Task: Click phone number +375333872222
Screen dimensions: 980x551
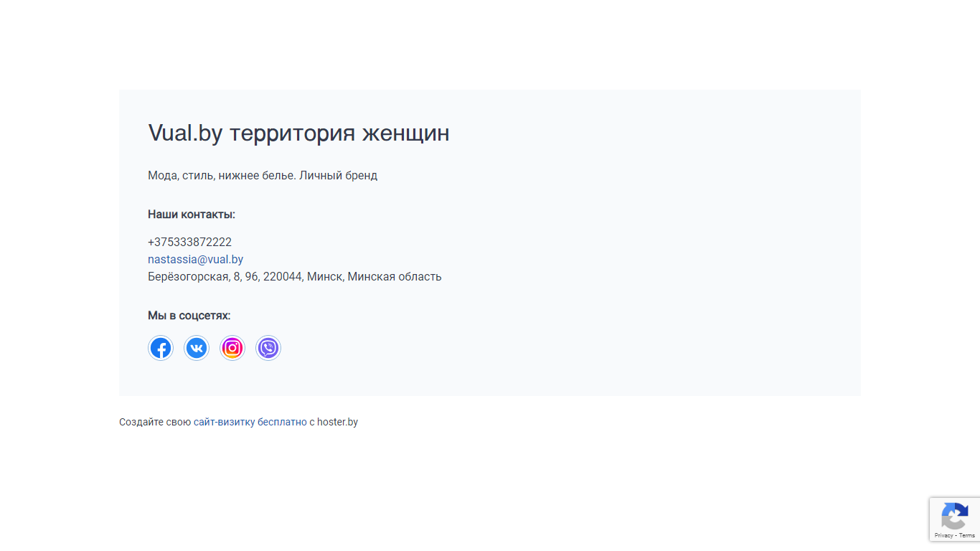Action: (x=189, y=242)
